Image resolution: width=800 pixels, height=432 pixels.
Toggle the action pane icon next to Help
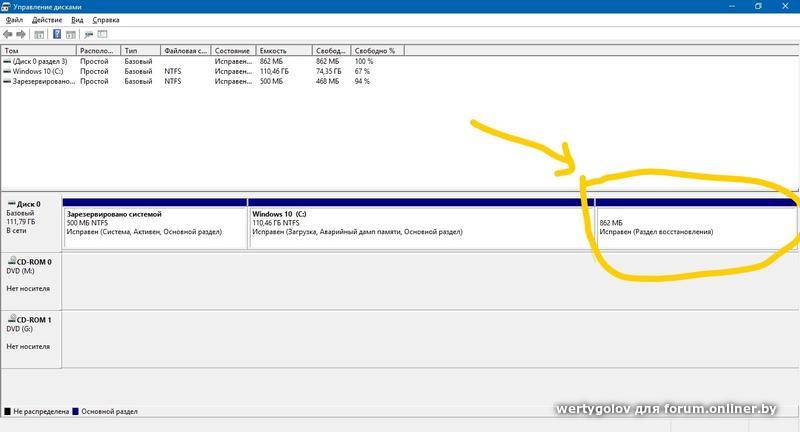[x=71, y=34]
